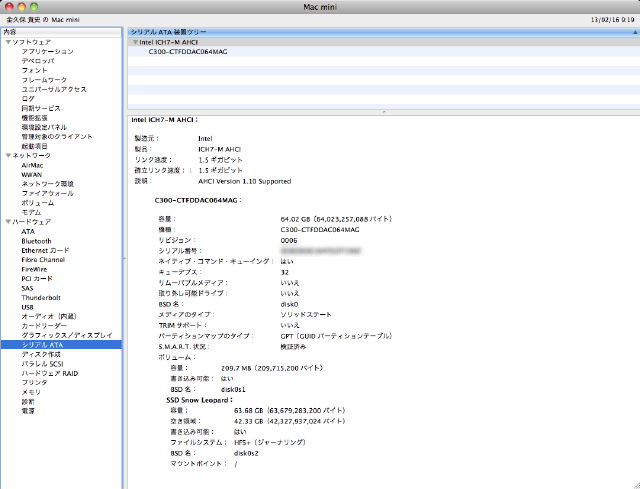Select ログ in the sidebar
The width and height of the screenshot is (640, 489).
tap(28, 99)
